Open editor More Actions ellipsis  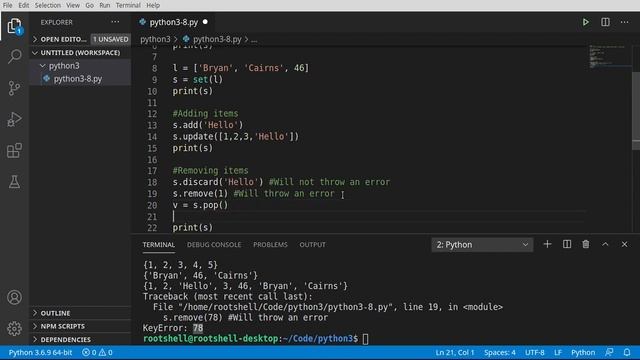coord(624,22)
